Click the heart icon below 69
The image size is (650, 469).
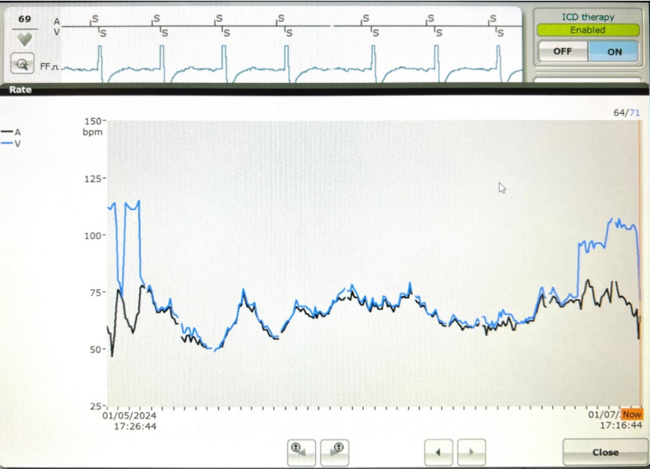(24, 38)
